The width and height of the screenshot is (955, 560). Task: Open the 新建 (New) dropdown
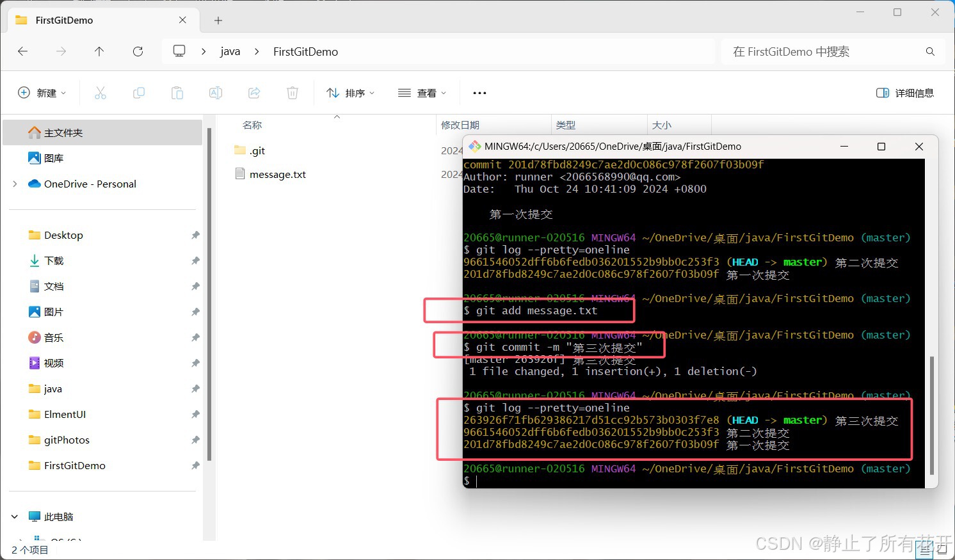(42, 93)
